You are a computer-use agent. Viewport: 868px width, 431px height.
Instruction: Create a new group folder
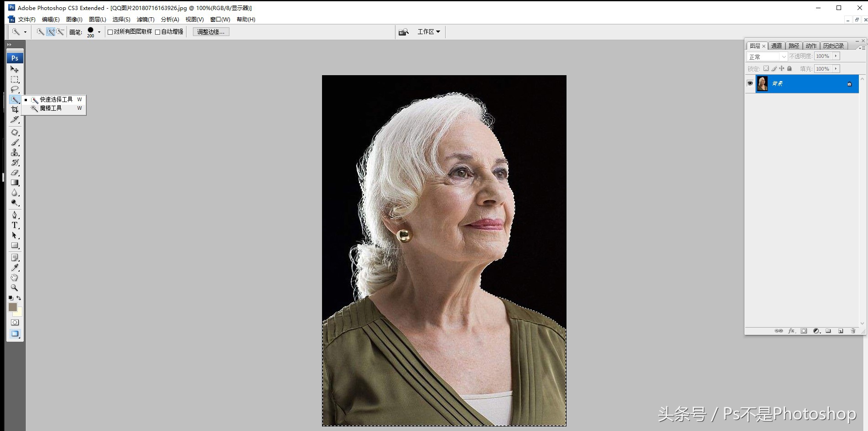828,331
